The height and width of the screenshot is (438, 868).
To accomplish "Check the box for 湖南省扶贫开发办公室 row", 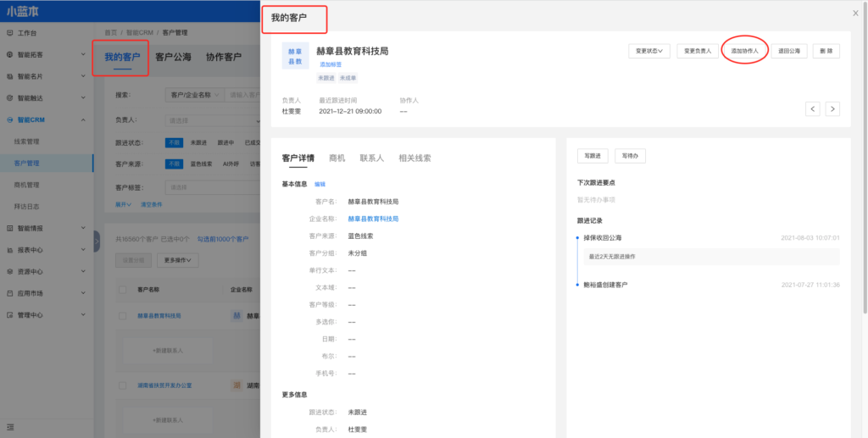I will pyautogui.click(x=124, y=385).
